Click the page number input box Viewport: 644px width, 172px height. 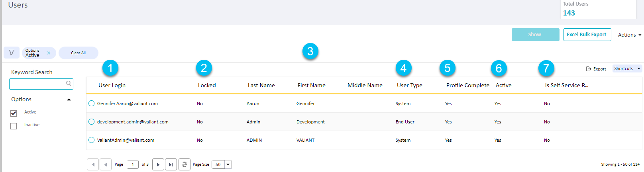coord(133,164)
